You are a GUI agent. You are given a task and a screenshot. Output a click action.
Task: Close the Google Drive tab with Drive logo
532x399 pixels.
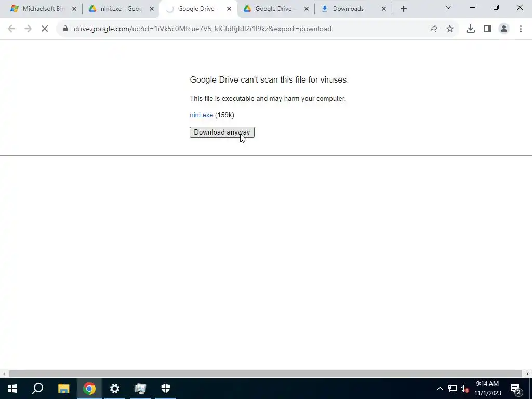(x=307, y=9)
